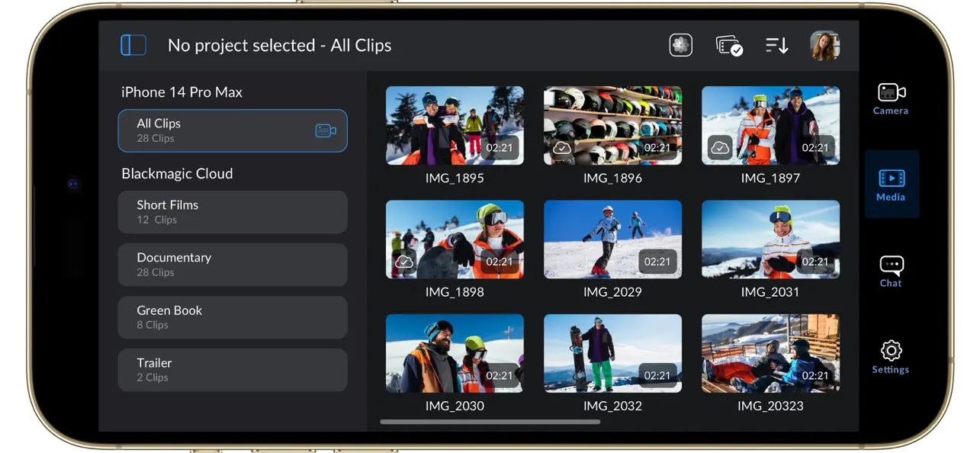Click cloud status icon on IMG_1898

[x=404, y=262]
